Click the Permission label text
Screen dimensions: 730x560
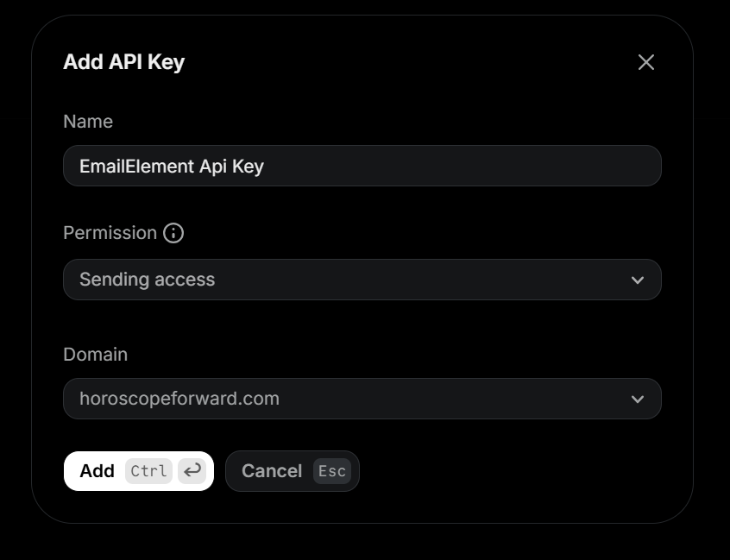click(x=110, y=233)
